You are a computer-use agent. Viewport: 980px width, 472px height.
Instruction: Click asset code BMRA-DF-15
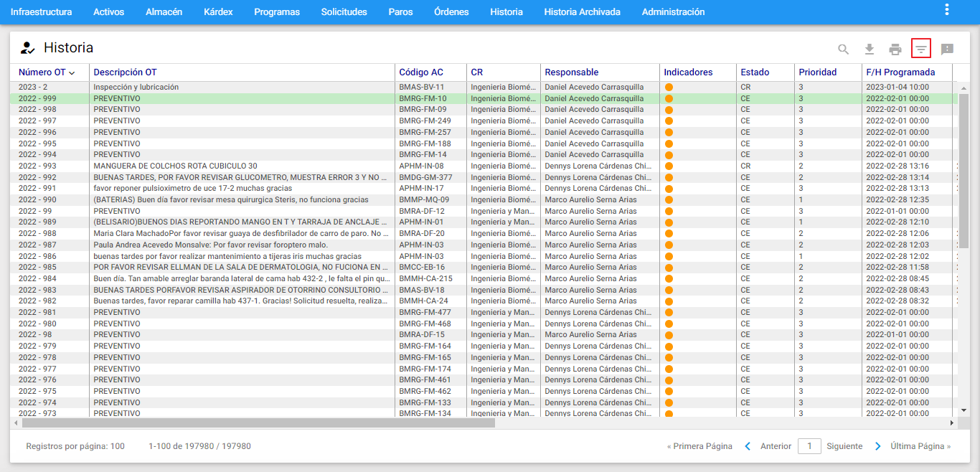422,334
